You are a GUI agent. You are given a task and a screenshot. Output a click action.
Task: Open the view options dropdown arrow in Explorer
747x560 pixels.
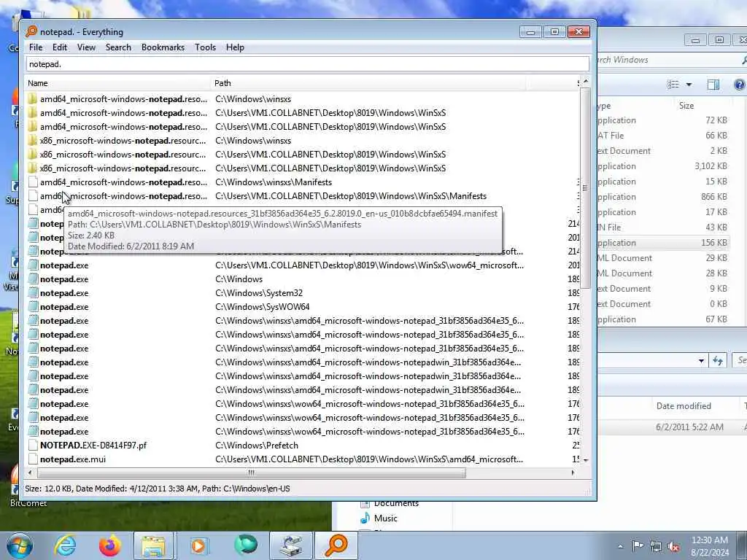pos(689,85)
